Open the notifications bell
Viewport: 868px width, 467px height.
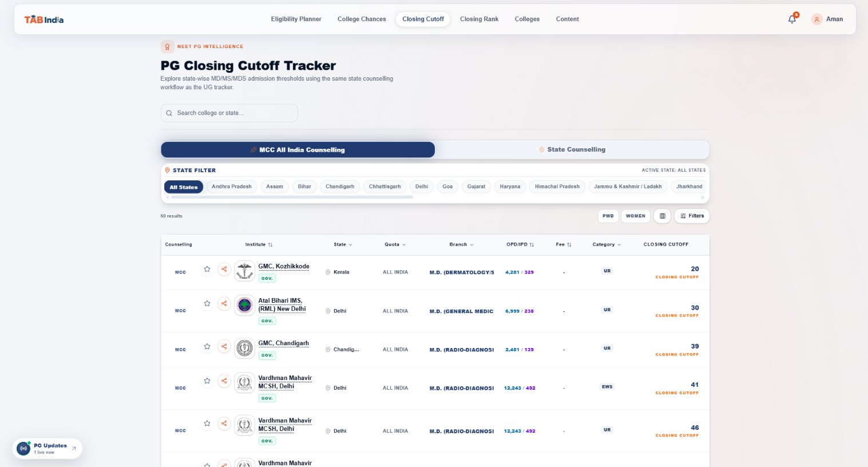point(792,19)
